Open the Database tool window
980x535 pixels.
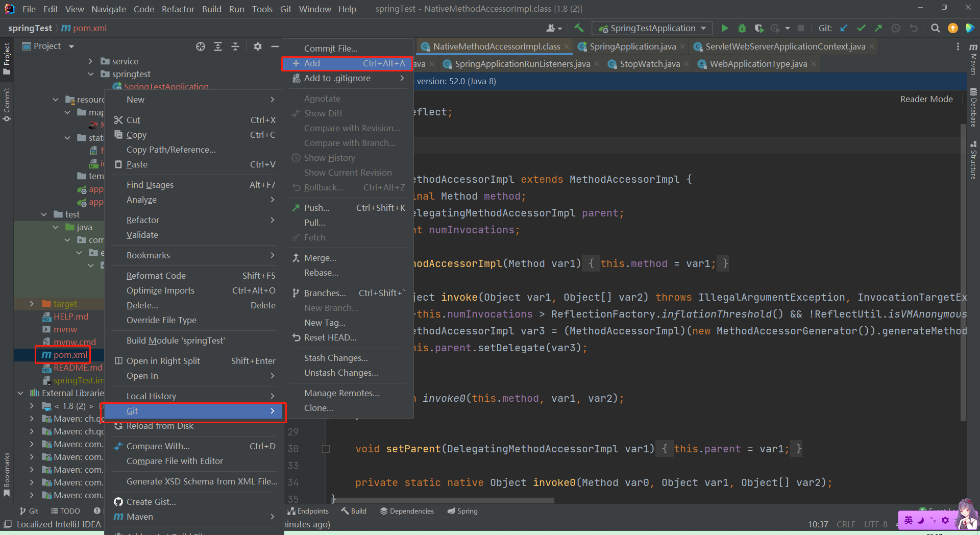(973, 107)
